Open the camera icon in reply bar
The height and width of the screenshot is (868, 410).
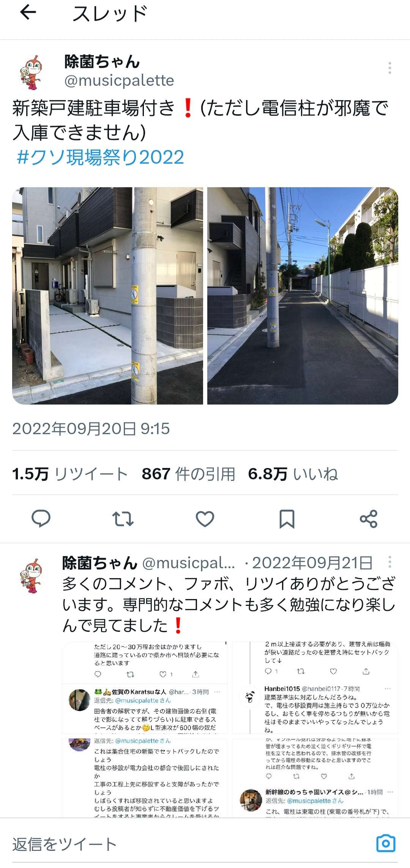(386, 844)
